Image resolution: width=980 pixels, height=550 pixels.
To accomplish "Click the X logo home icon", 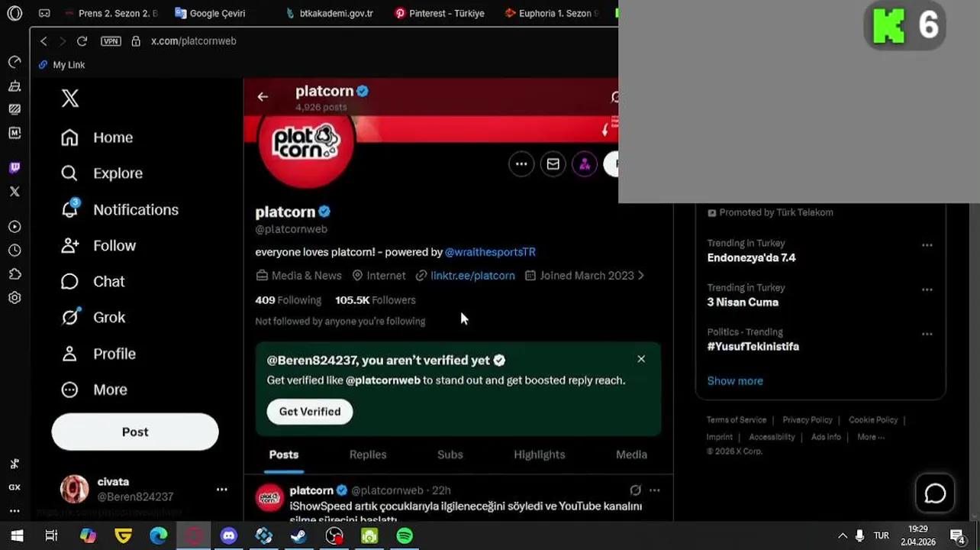I will tap(69, 98).
